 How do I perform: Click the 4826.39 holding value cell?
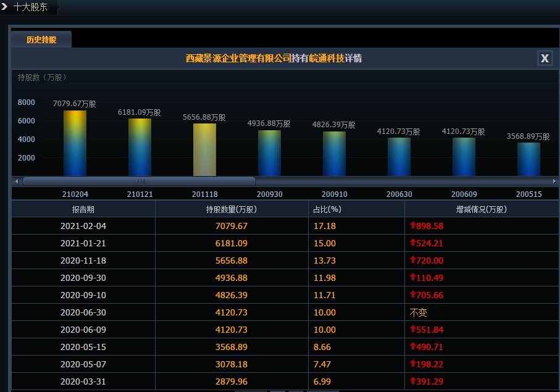[232, 295]
